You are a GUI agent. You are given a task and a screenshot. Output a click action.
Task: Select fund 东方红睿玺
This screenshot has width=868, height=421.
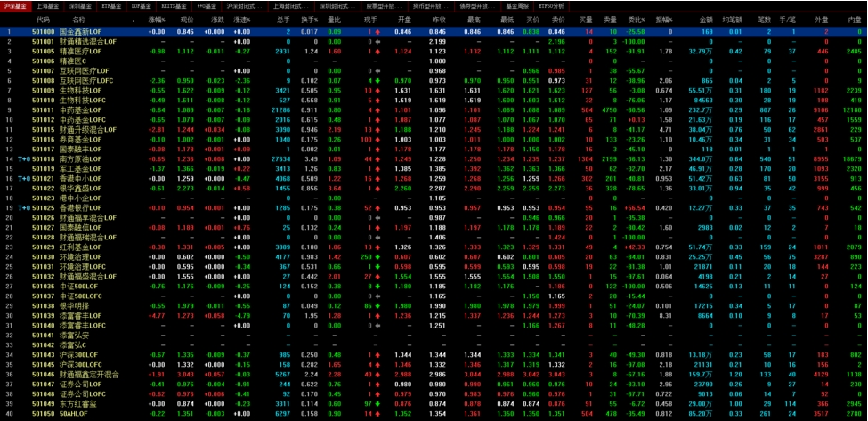point(77,404)
